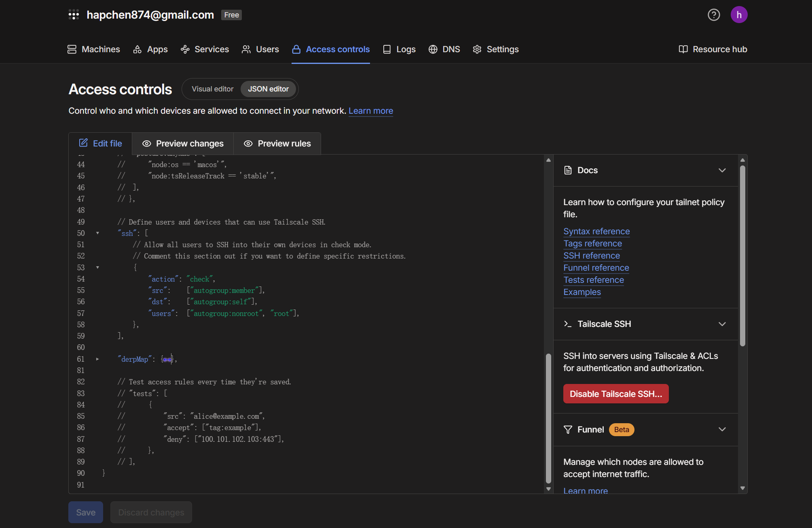Open the Syntax reference link
This screenshot has width=812, height=528.
pyautogui.click(x=596, y=231)
